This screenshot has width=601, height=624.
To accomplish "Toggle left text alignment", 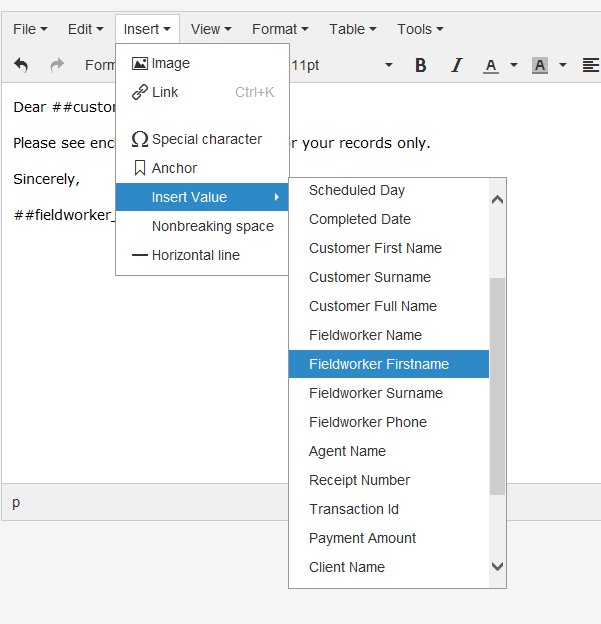I will tap(590, 65).
